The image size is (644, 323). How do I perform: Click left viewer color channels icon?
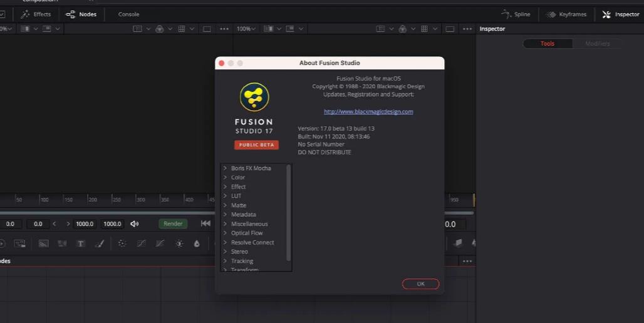(159, 29)
